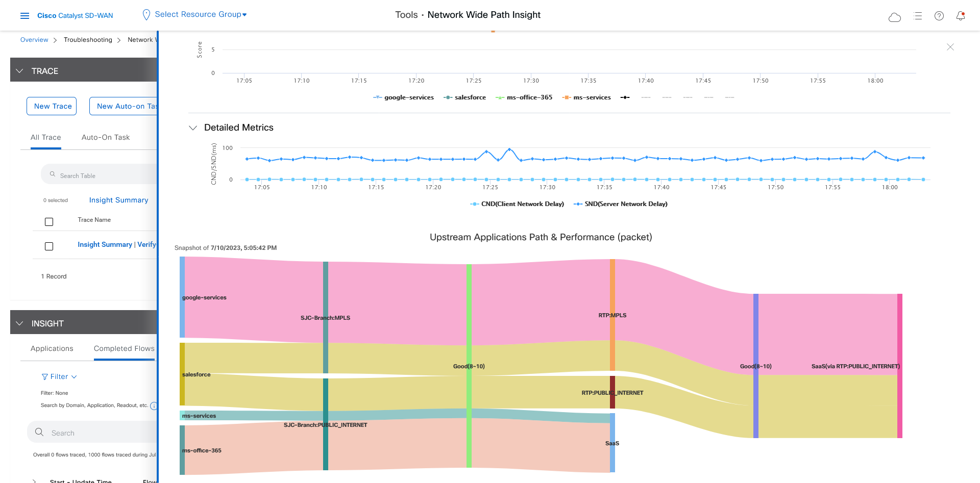Select the google-services Sankey node

pyautogui.click(x=182, y=297)
